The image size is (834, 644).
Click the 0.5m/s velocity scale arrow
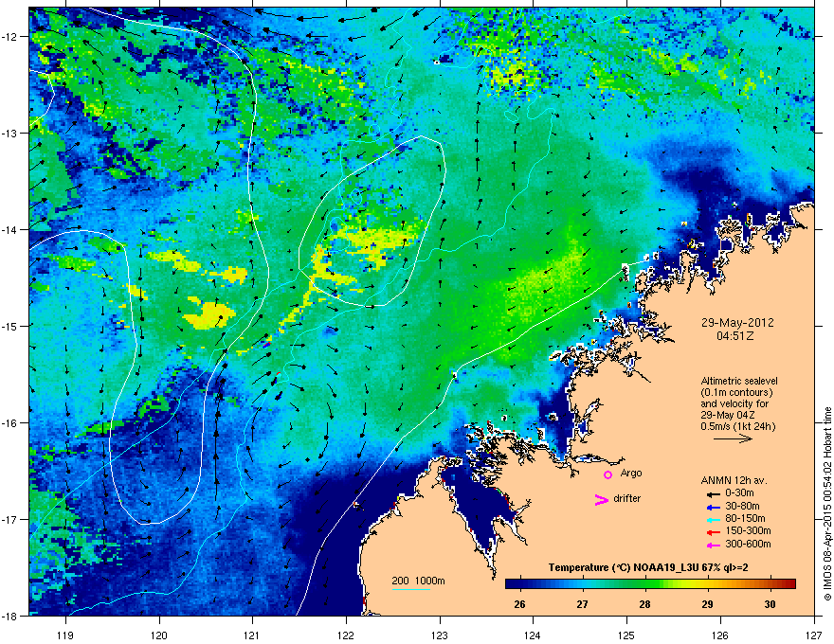click(x=733, y=438)
